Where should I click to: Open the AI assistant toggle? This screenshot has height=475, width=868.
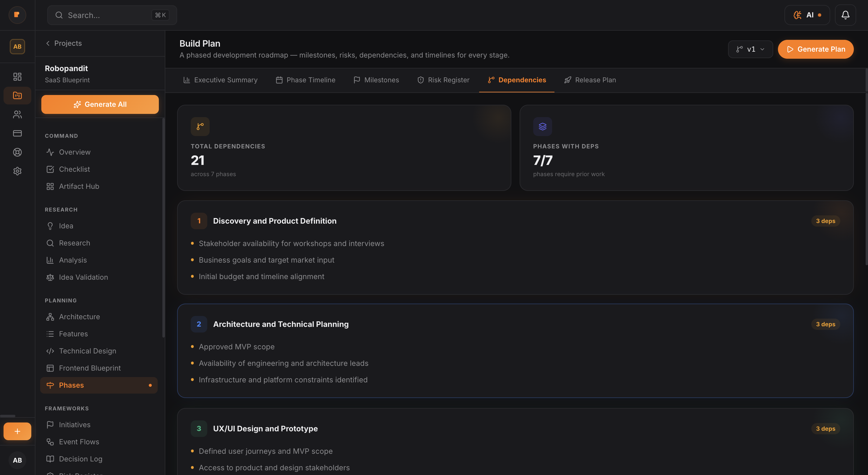807,15
